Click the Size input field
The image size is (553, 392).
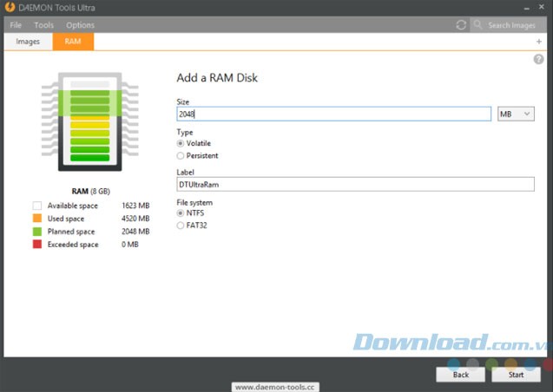pyautogui.click(x=333, y=114)
